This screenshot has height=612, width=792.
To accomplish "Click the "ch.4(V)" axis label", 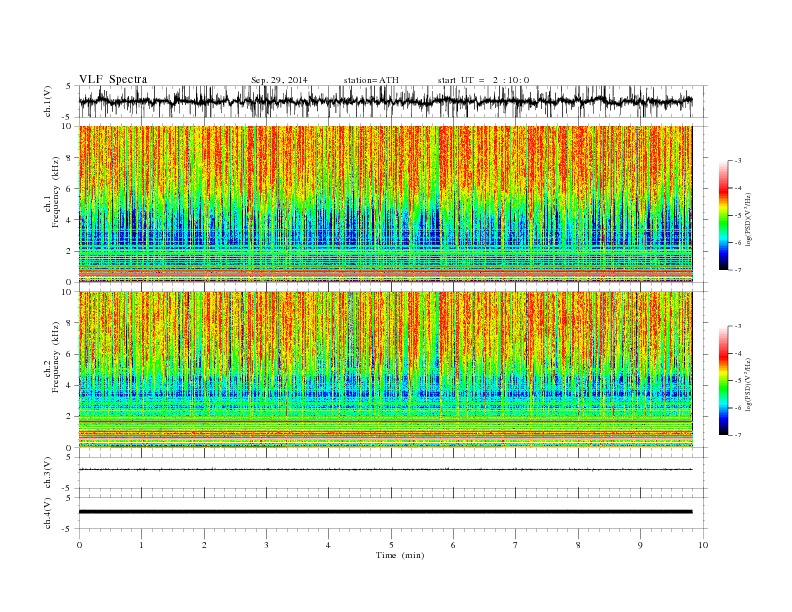I will pyautogui.click(x=48, y=514).
